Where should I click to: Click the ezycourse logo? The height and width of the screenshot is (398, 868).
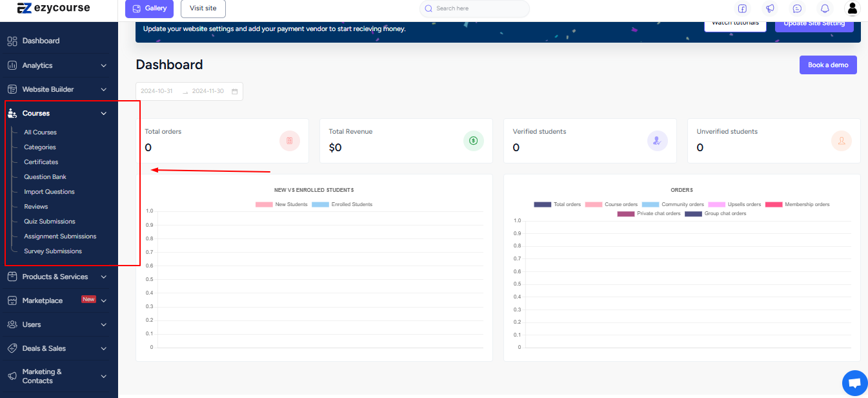click(54, 8)
